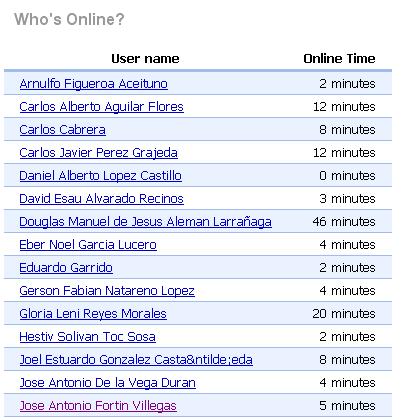Select the Carlos Cabrera user link
Image resolution: width=408 pixels, height=418 pixels.
[62, 130]
